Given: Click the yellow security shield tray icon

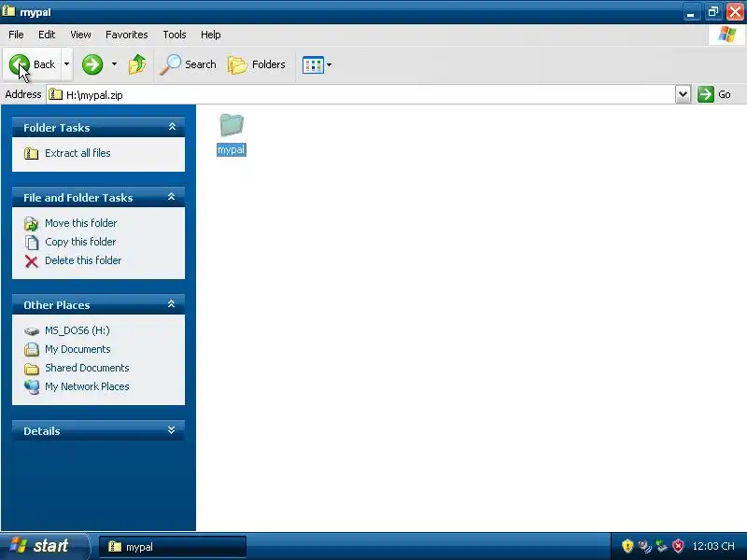Looking at the screenshot, I should click(627, 546).
